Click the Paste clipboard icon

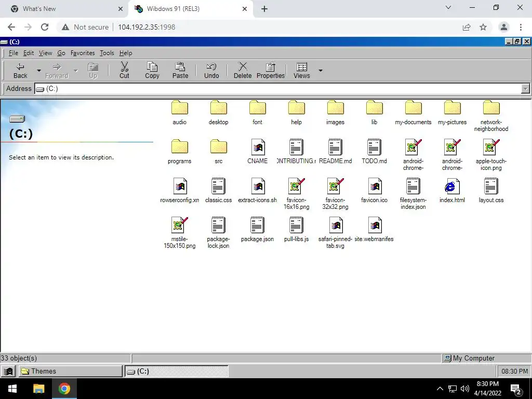click(180, 66)
